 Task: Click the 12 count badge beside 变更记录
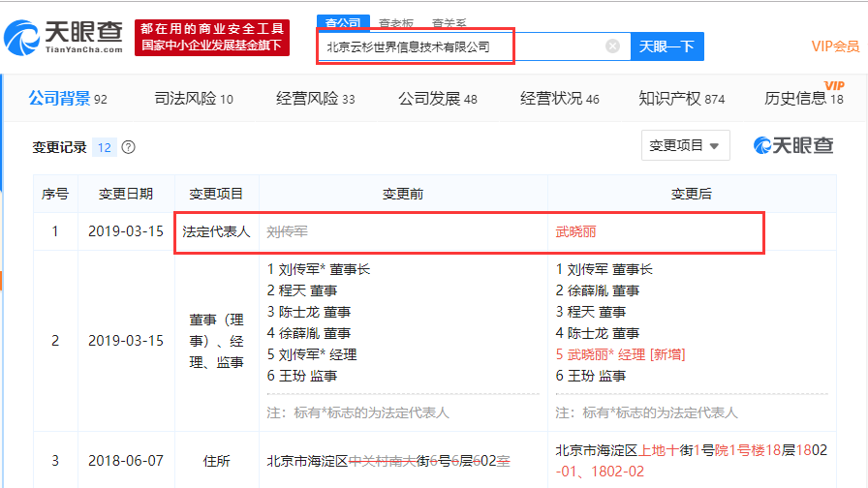tap(104, 148)
